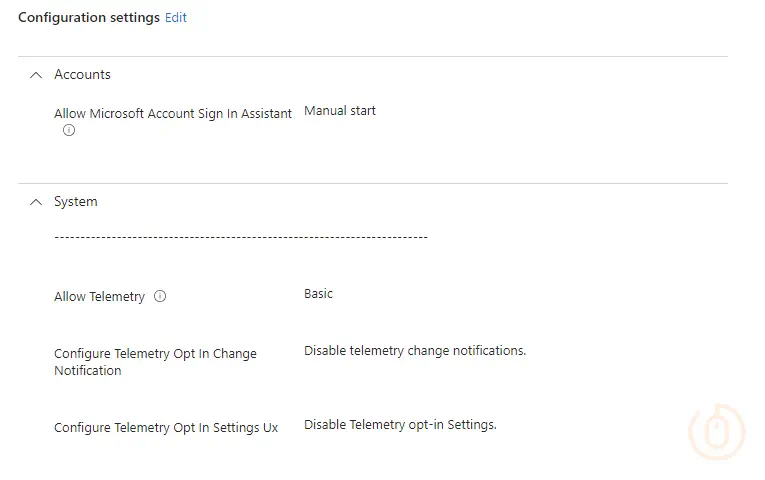
Task: Collapse the Accounts section chevron
Action: click(x=36, y=75)
